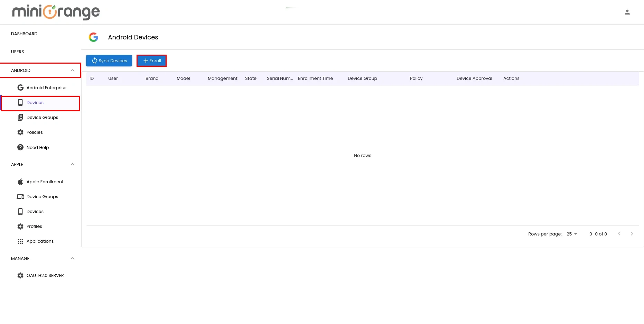Collapse the MANAGE section chevron
The height and width of the screenshot is (324, 644).
point(73,258)
